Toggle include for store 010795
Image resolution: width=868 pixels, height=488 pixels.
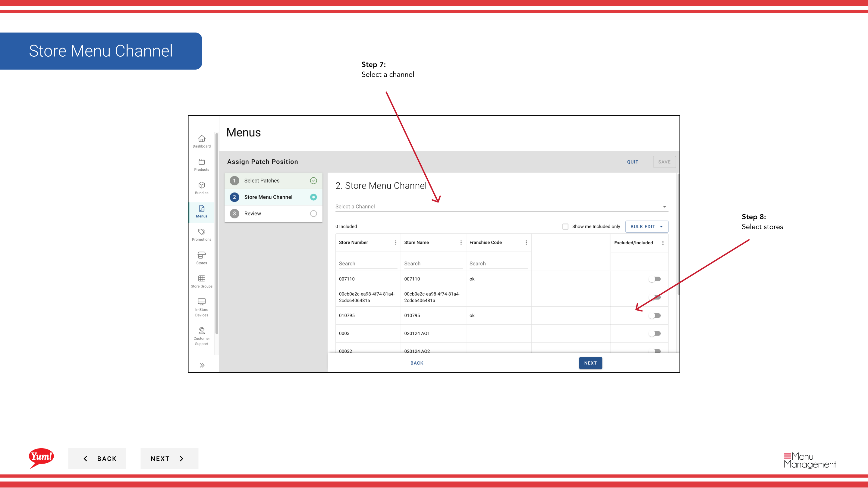tap(655, 316)
